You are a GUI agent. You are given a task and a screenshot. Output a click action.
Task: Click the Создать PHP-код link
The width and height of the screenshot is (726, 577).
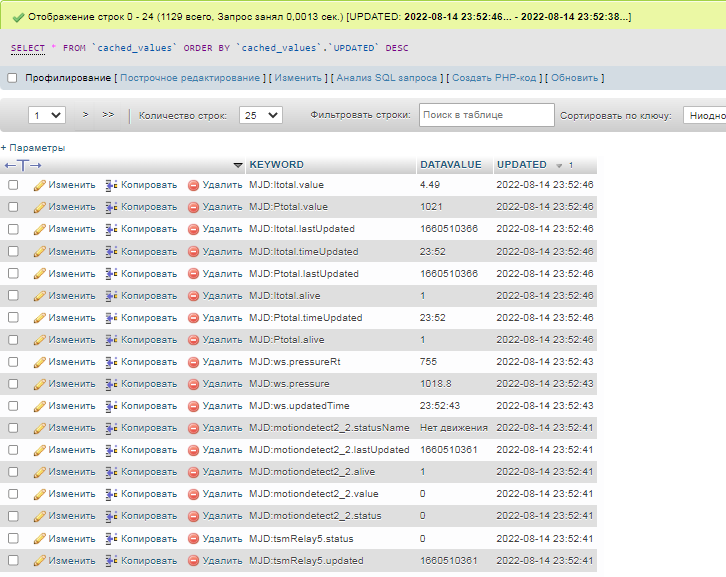(x=495, y=78)
